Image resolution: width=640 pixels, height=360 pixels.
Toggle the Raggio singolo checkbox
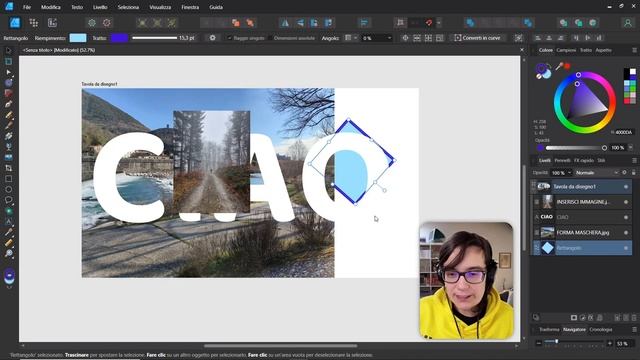[229, 38]
